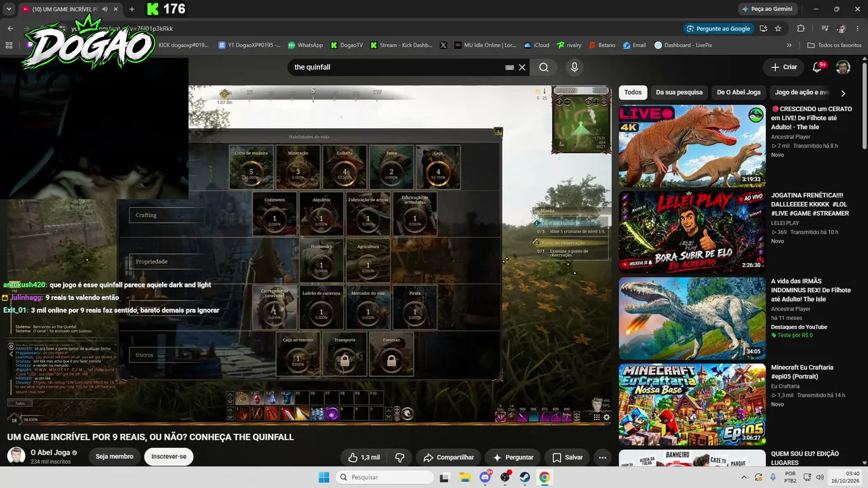The width and height of the screenshot is (868, 488).
Task: Click the YouTube search magnifier button
Action: click(544, 67)
